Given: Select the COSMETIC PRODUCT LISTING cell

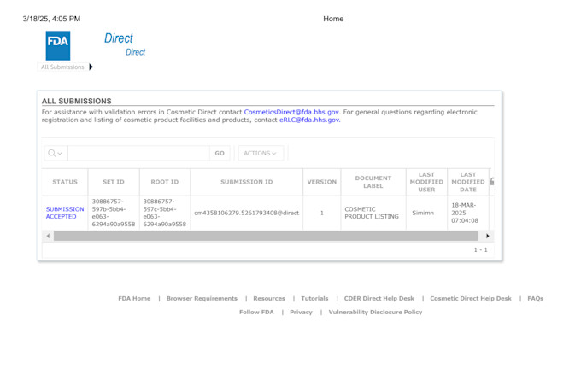Looking at the screenshot, I should click(x=372, y=213).
